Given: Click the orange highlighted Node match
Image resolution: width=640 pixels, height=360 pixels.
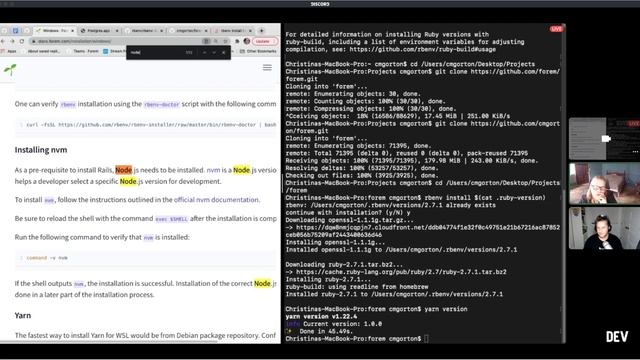Looking at the screenshot, I should point(124,170).
